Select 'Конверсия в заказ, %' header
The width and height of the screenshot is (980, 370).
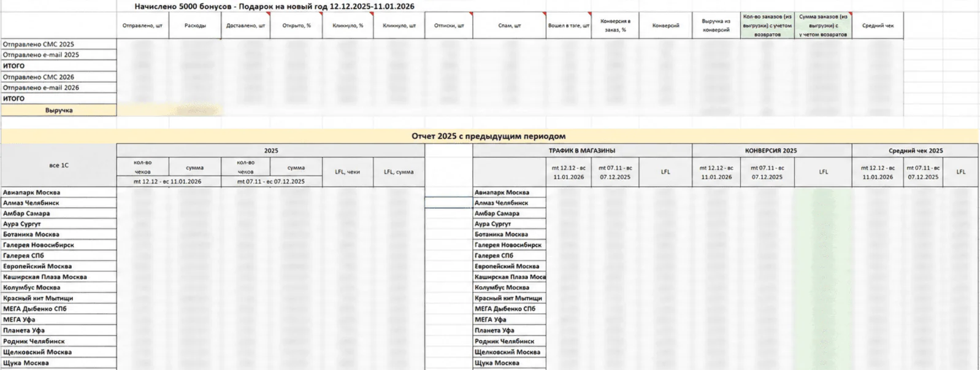(x=615, y=26)
